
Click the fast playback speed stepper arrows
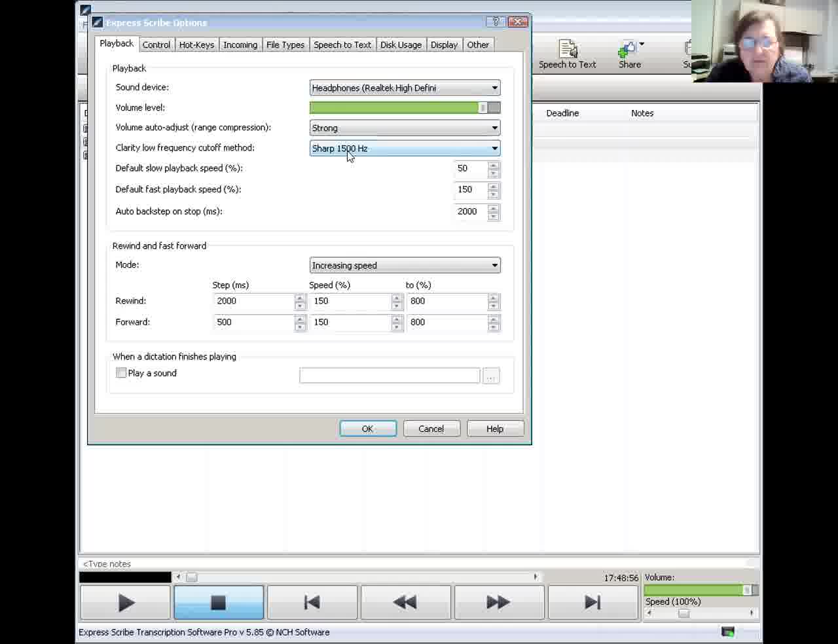[494, 190]
